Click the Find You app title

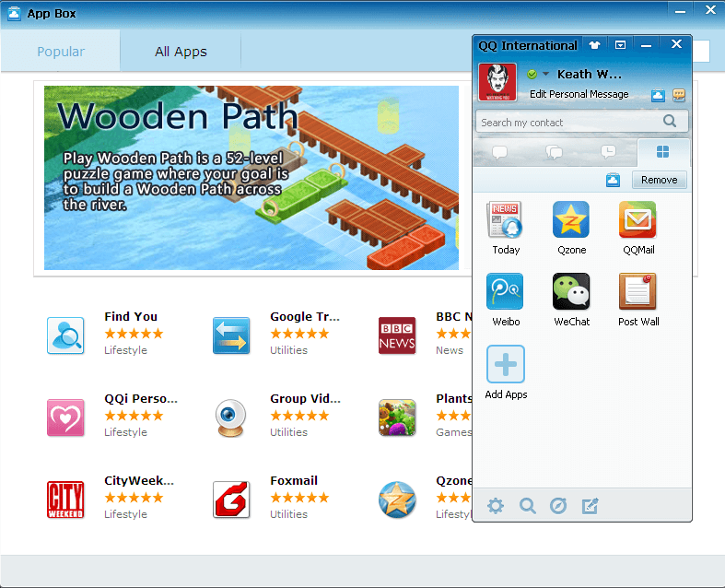(x=131, y=316)
